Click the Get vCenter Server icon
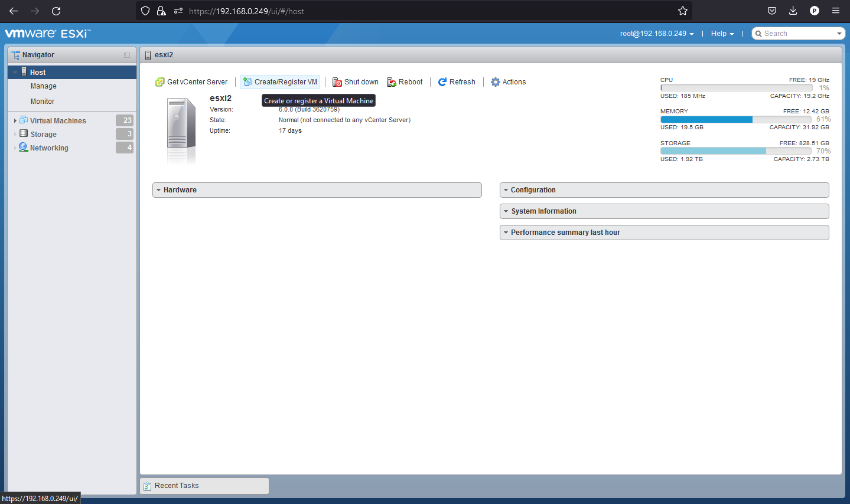The image size is (850, 504). pyautogui.click(x=159, y=82)
